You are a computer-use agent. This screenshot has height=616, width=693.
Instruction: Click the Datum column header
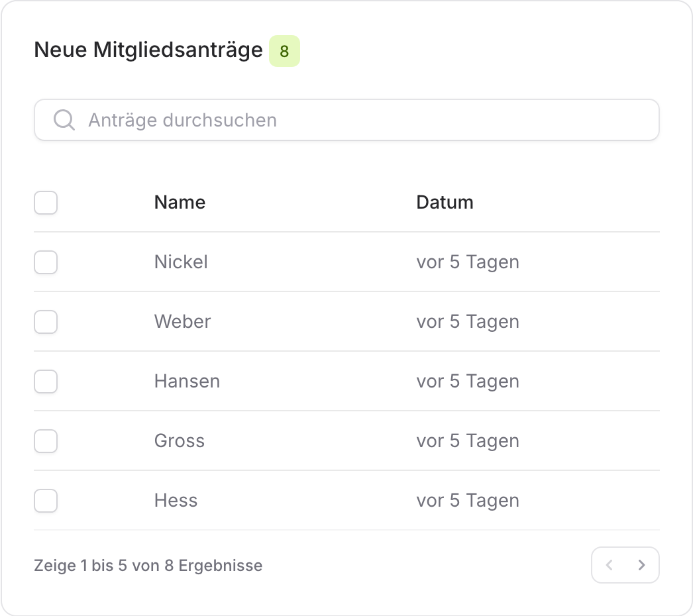445,202
